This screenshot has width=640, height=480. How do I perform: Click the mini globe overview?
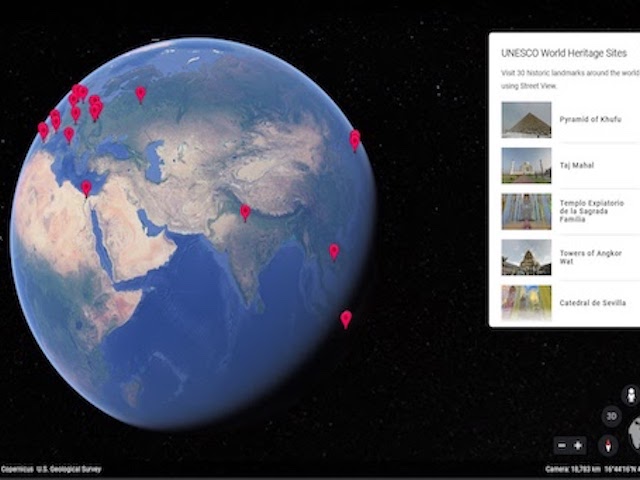634,436
